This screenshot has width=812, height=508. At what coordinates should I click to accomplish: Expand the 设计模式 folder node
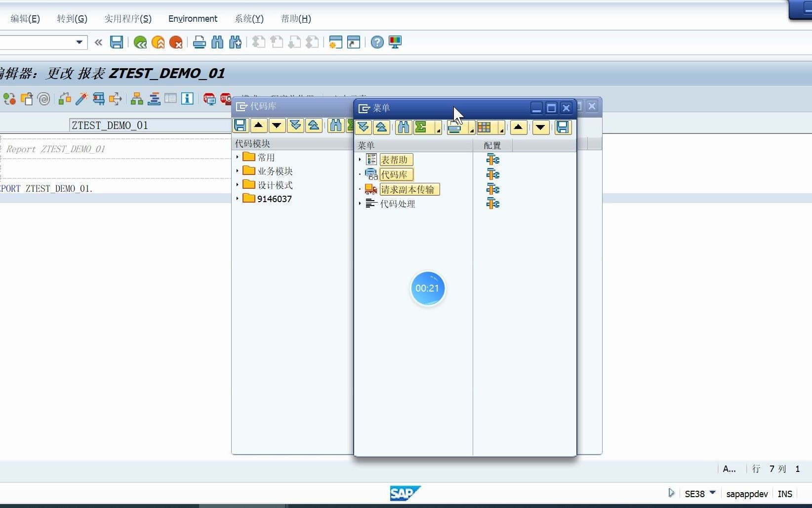tap(238, 185)
